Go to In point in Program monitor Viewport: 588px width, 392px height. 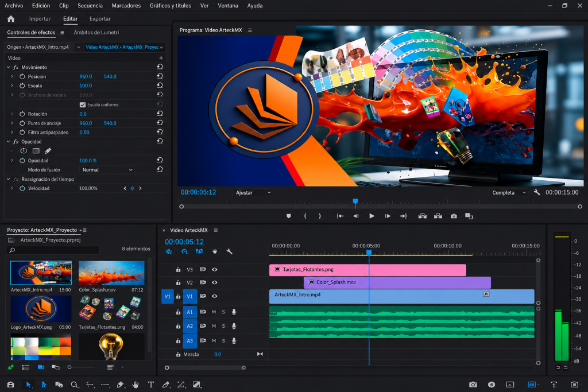(340, 216)
